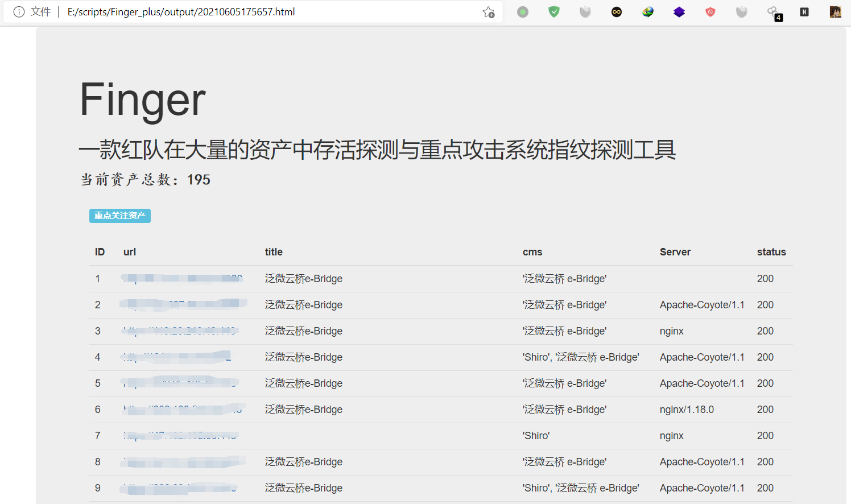The width and height of the screenshot is (851, 504).
Task: Open the URL link in row 3
Action: coord(180,331)
